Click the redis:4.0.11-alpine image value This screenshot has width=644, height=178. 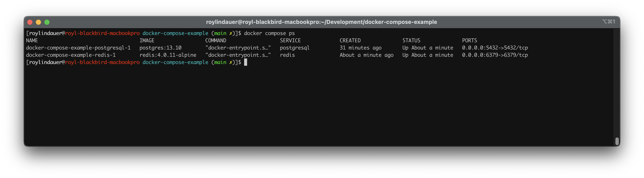pyautogui.click(x=168, y=55)
